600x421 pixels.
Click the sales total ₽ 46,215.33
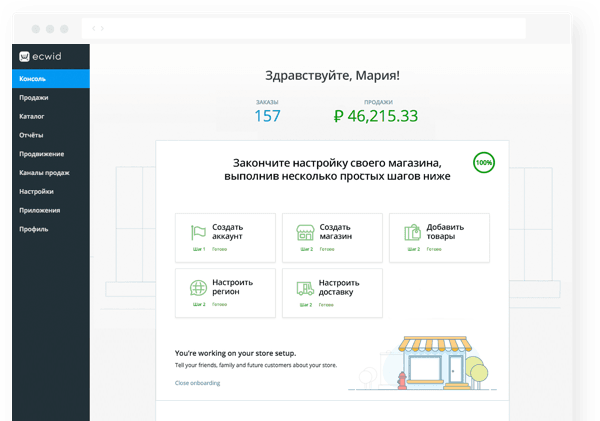(x=376, y=116)
